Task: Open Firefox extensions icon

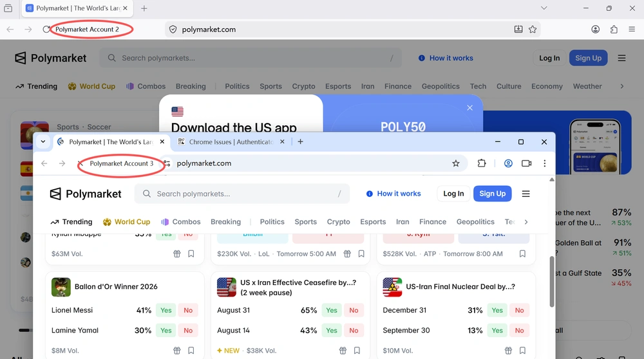Action: tap(614, 29)
